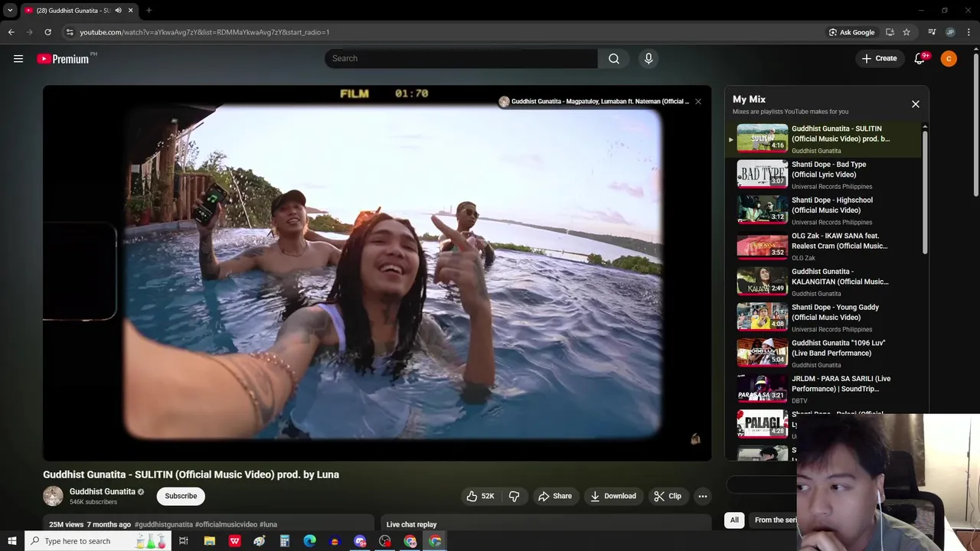The height and width of the screenshot is (551, 980).
Task: Click the video player to pause
Action: [x=377, y=273]
